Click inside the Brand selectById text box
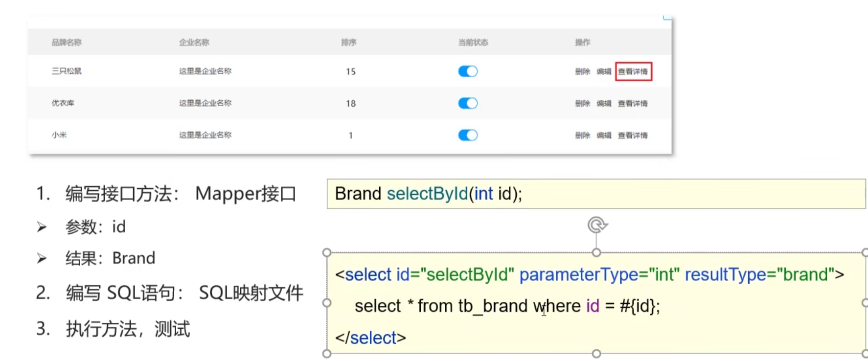Screen dimensions: 868x361 coord(596,194)
